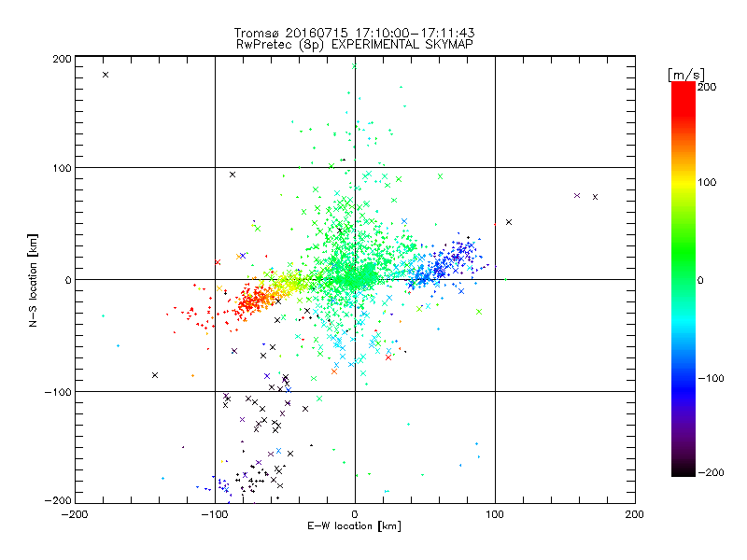Click the 'RwPretec (8p) EXPERIMENTAL SKYMAP' subtitle
Viewport: 747px width, 560px height.
point(355,45)
